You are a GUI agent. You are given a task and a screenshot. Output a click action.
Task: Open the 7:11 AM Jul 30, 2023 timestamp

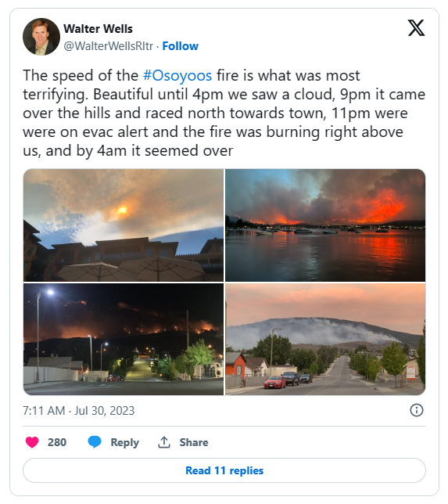coord(79,411)
